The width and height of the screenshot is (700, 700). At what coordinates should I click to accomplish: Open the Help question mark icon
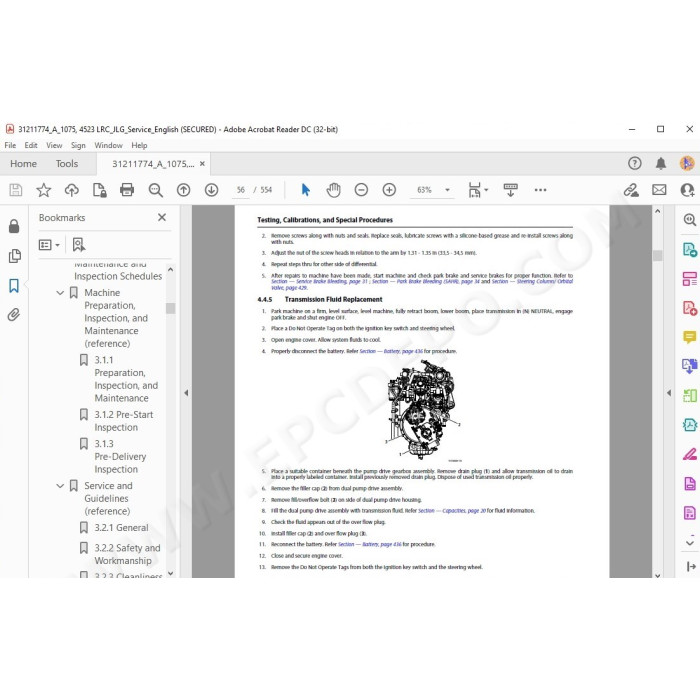[x=634, y=163]
